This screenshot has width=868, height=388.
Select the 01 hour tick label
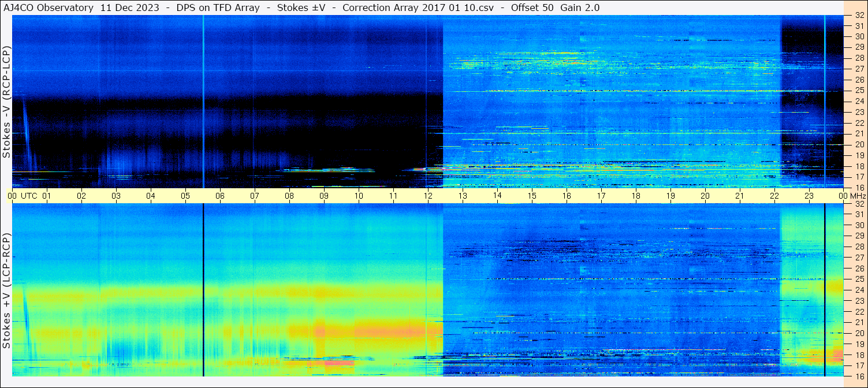click(x=47, y=196)
